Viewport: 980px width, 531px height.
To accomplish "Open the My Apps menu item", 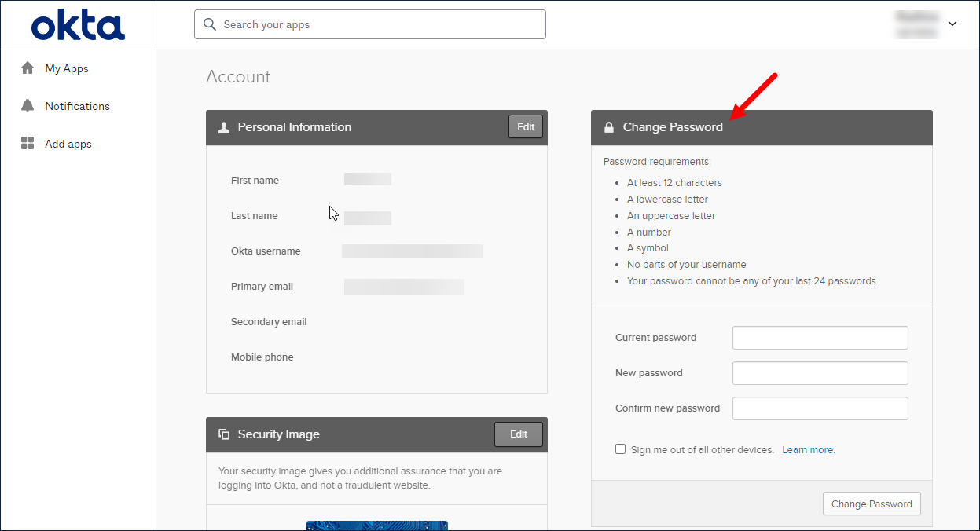I will (x=67, y=68).
